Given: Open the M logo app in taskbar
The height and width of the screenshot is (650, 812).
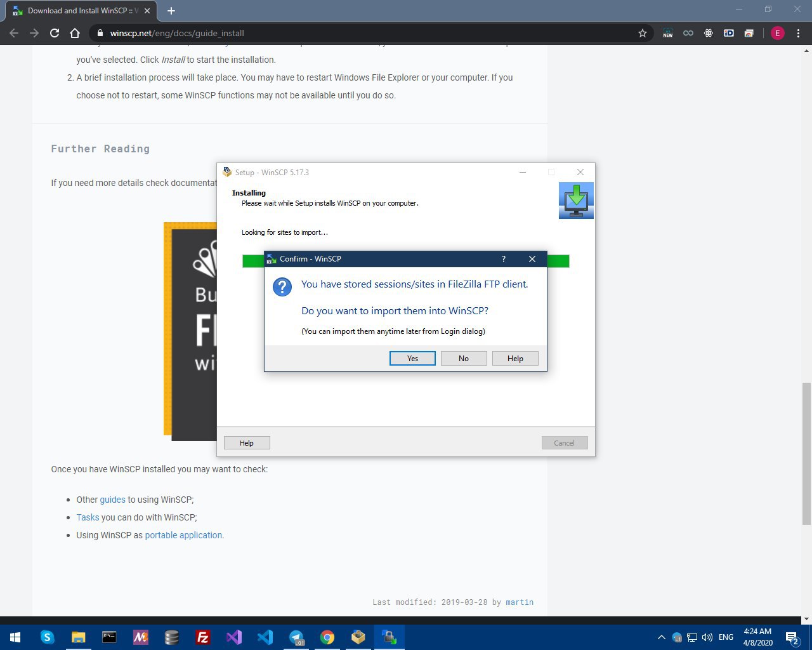Looking at the screenshot, I should point(140,637).
